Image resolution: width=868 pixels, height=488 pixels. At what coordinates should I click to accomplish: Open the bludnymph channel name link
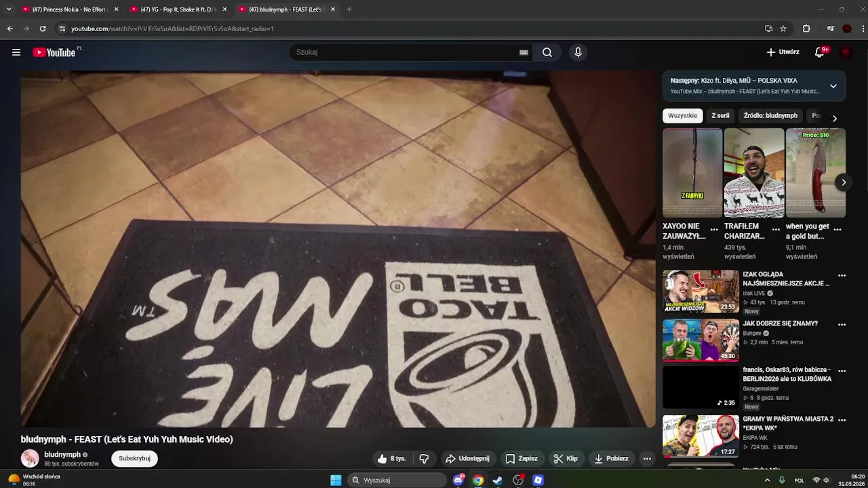click(x=62, y=455)
